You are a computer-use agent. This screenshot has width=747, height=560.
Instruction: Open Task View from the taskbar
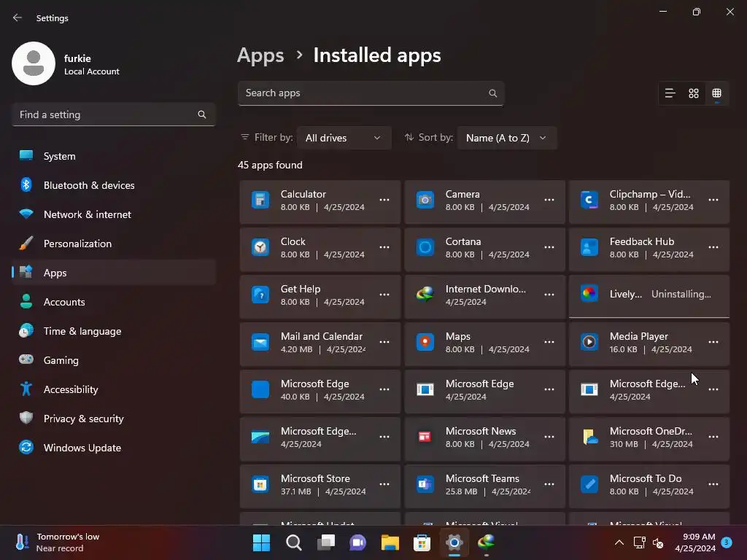click(326, 542)
